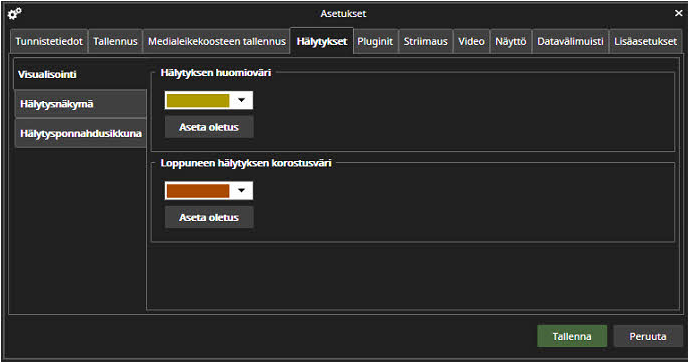Open Medialeikekoosteen tallennus tab
Image resolution: width=690 pixels, height=362 pixels.
pyautogui.click(x=217, y=41)
